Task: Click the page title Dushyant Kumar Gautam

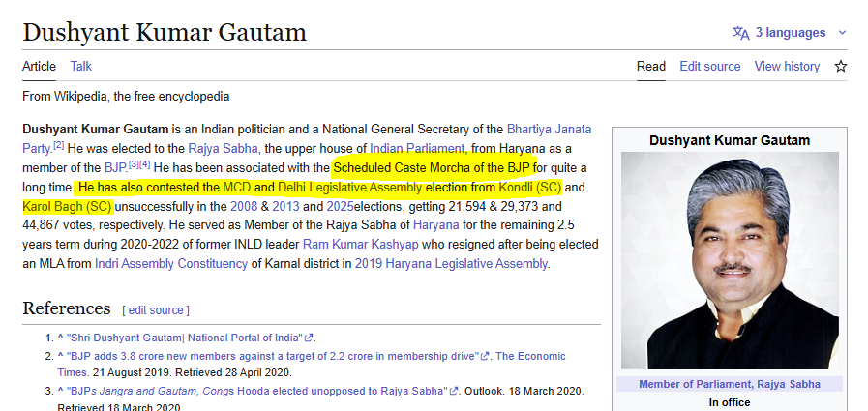Action: (165, 32)
